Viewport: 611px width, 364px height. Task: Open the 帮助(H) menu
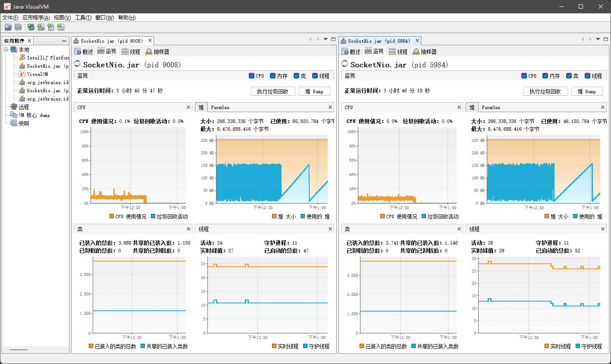coord(127,18)
